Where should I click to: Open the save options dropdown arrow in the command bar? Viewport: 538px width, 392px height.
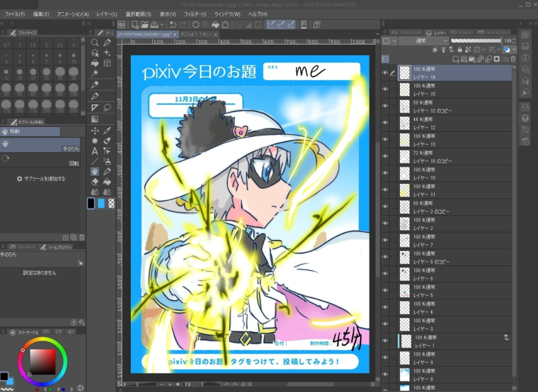[x=162, y=24]
